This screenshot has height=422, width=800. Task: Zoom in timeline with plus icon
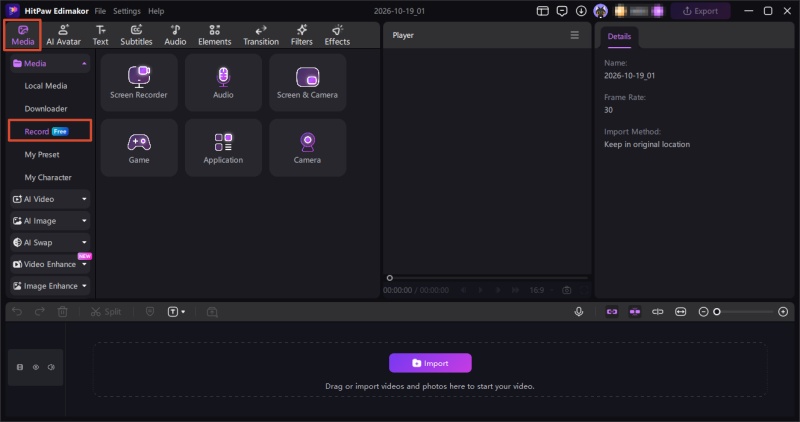(783, 311)
